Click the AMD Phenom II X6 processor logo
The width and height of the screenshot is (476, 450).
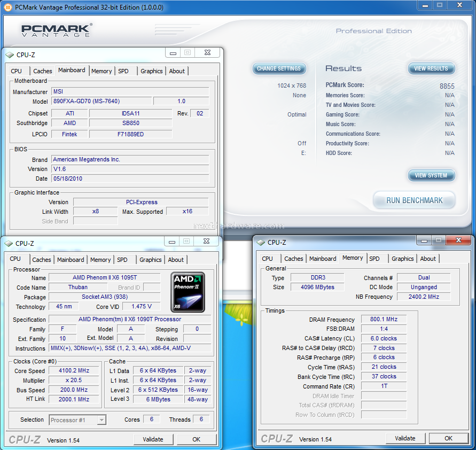(x=188, y=292)
